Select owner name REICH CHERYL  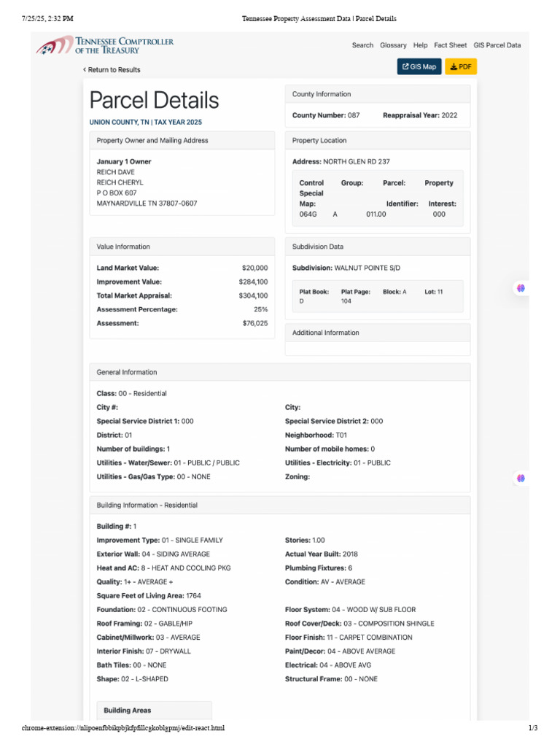(120, 182)
